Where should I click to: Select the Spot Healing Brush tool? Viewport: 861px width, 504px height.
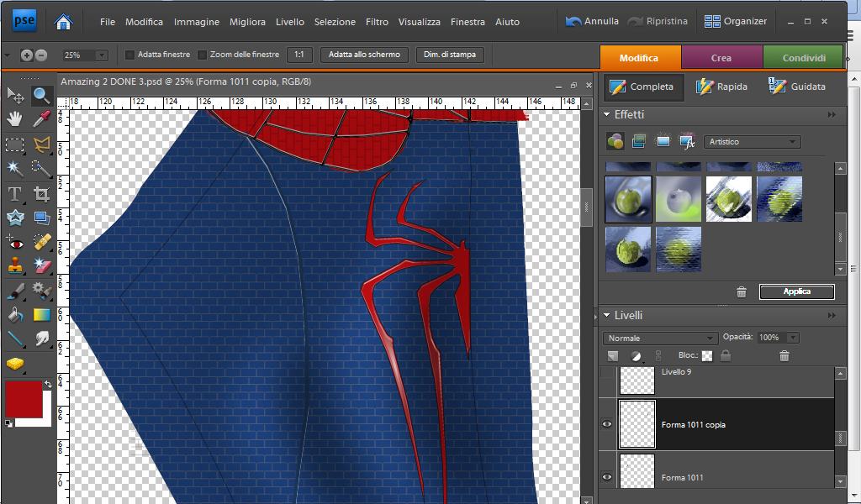pos(42,243)
